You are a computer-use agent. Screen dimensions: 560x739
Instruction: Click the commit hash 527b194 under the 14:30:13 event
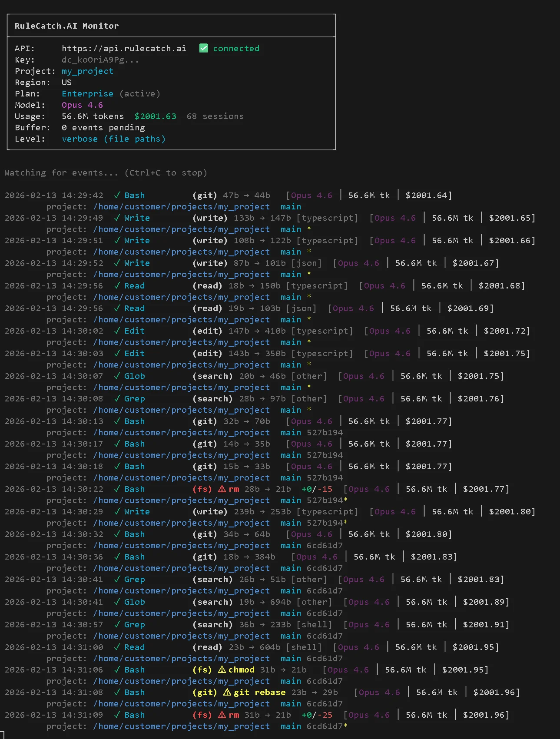point(325,432)
